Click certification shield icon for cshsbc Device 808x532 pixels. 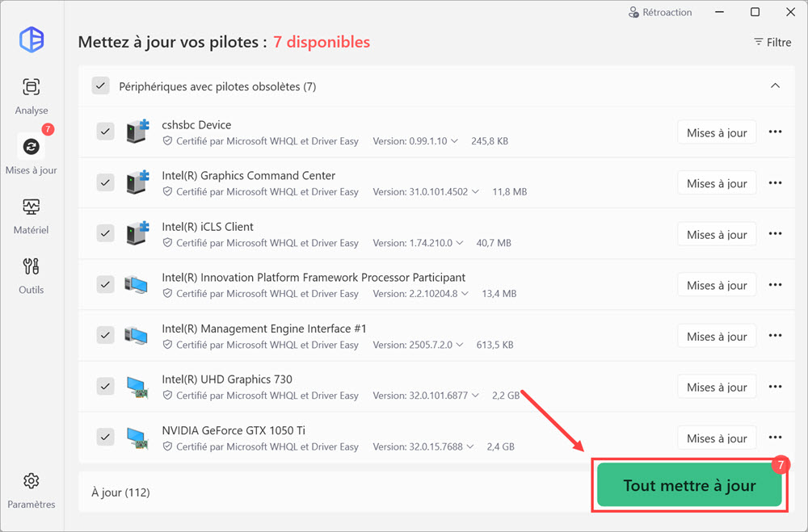click(167, 140)
